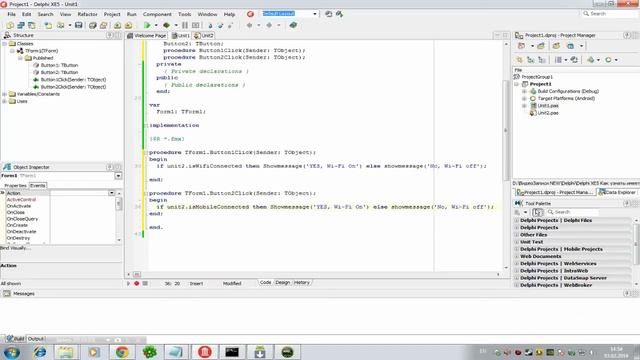Click the Project Manager panel title icon

click(519, 36)
